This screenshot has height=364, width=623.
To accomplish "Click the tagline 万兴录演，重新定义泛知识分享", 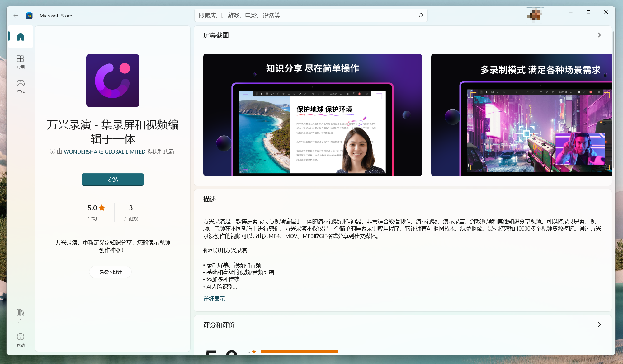I will pos(113,246).
